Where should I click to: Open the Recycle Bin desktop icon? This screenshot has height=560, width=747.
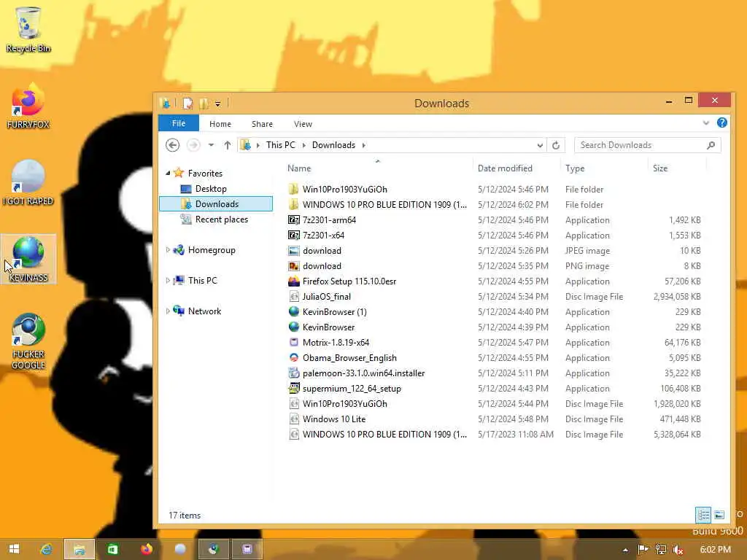point(28,28)
